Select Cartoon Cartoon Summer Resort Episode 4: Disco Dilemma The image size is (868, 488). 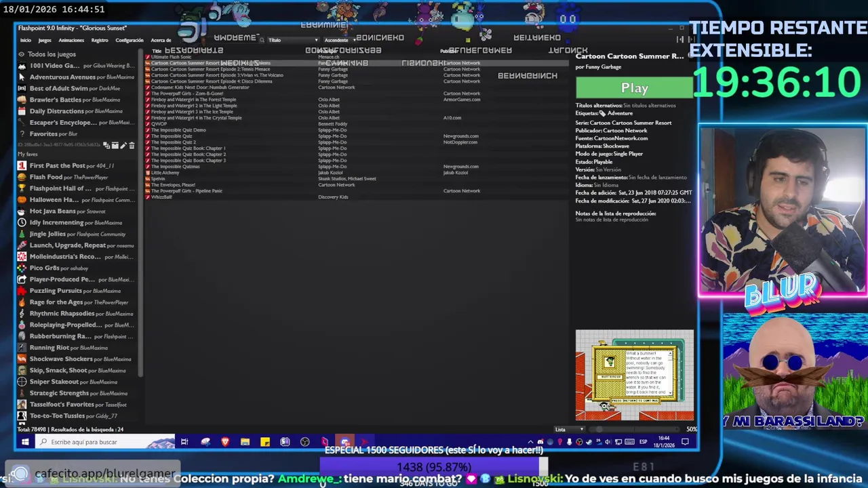tap(357, 81)
